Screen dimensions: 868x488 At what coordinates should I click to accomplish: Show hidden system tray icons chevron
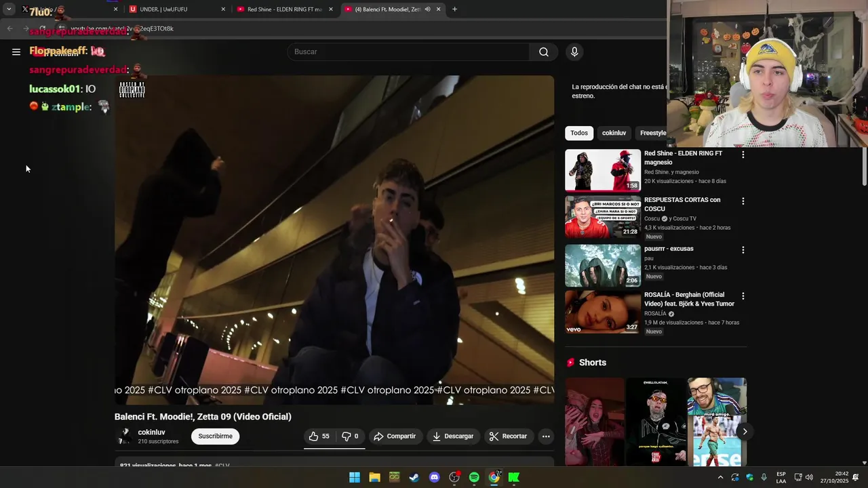coord(720,477)
